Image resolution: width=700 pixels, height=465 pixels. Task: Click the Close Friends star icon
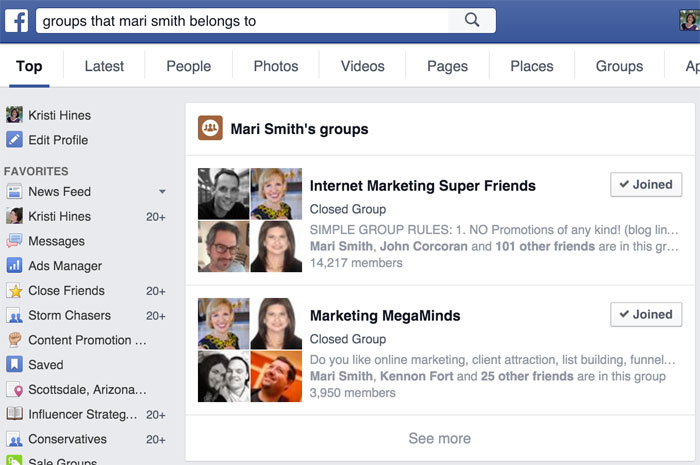(x=14, y=291)
